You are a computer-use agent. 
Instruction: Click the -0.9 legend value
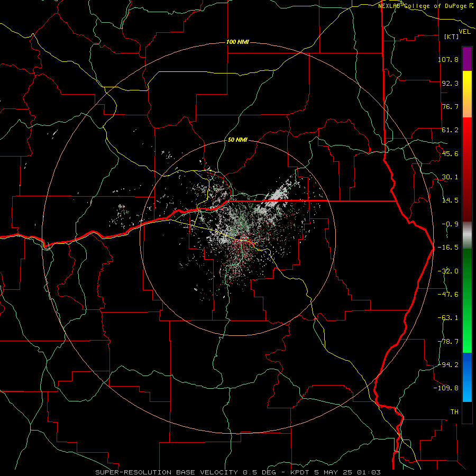(450, 224)
